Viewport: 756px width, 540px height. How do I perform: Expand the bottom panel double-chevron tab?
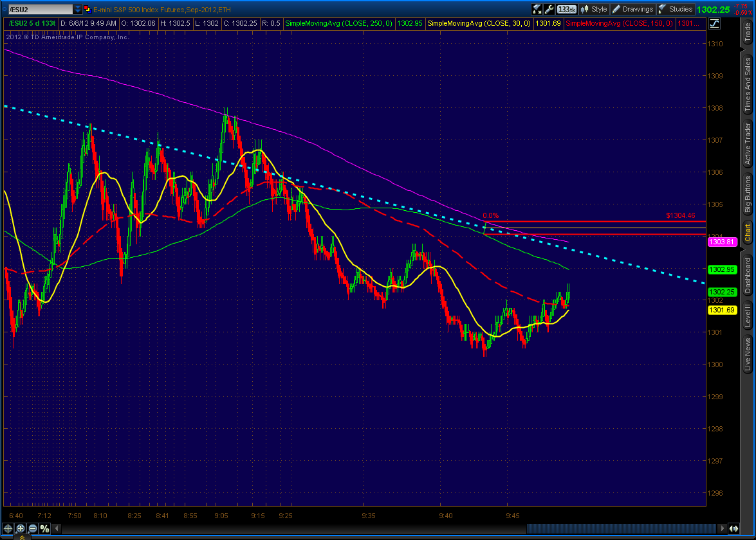coord(22,537)
